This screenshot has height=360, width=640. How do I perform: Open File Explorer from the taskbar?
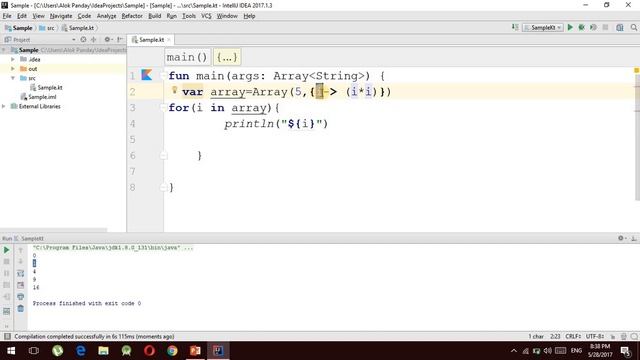tap(103, 351)
